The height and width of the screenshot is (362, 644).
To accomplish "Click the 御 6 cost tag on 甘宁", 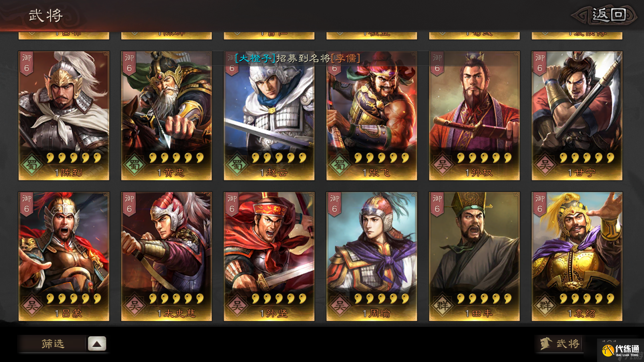I will pos(540,63).
